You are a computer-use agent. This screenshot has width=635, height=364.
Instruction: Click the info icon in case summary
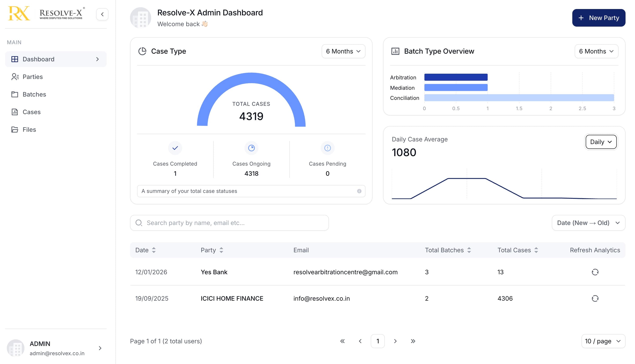[x=359, y=191]
